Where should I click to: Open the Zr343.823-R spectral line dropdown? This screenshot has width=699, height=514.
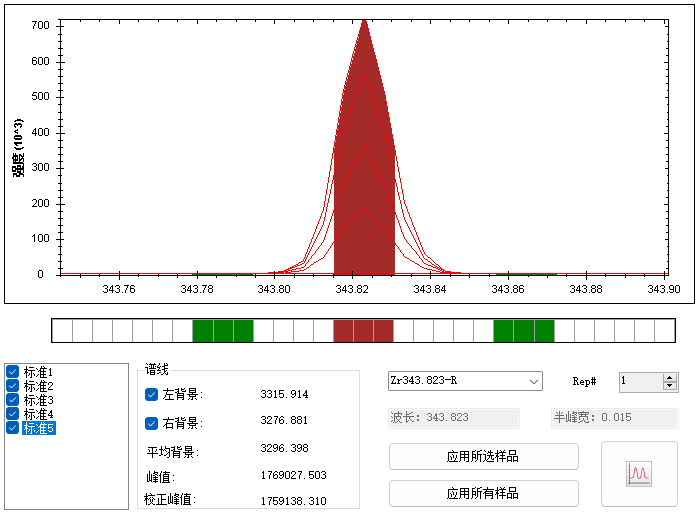coord(465,381)
